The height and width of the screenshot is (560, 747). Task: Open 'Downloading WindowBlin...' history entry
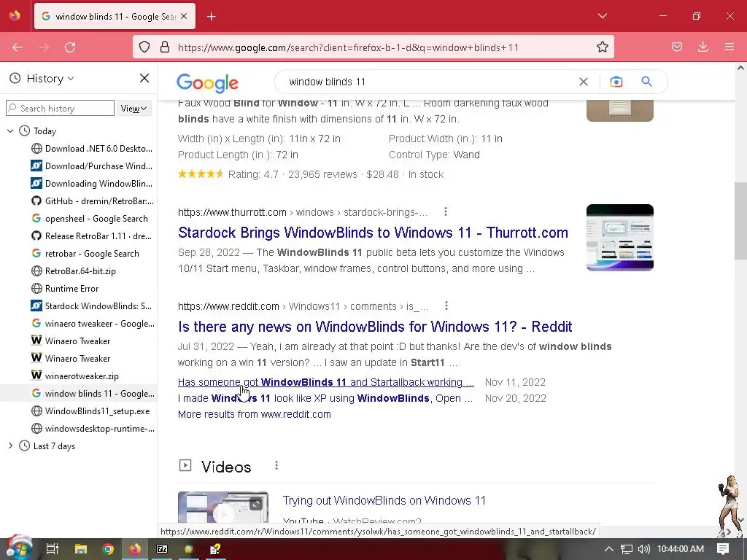coord(92,184)
